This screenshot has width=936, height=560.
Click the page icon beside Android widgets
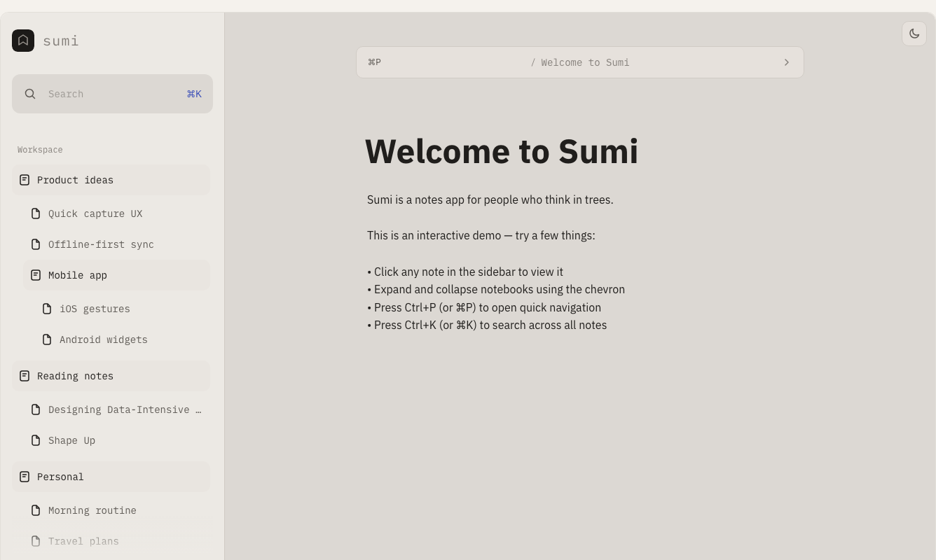47,339
